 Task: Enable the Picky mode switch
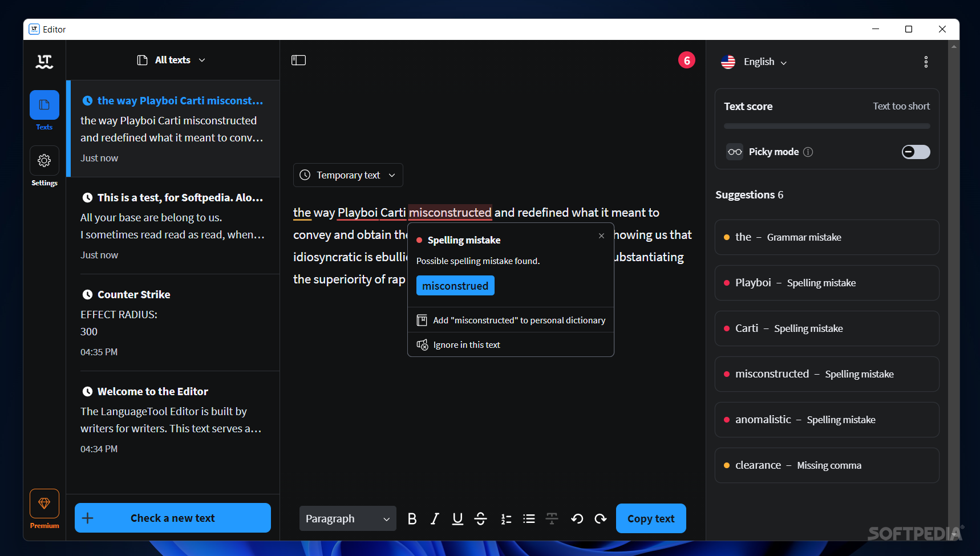click(x=916, y=152)
